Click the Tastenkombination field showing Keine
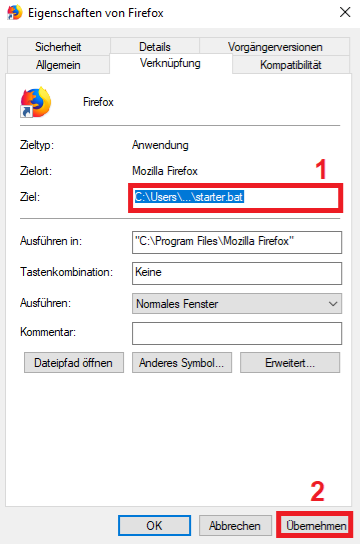 pos(237,273)
